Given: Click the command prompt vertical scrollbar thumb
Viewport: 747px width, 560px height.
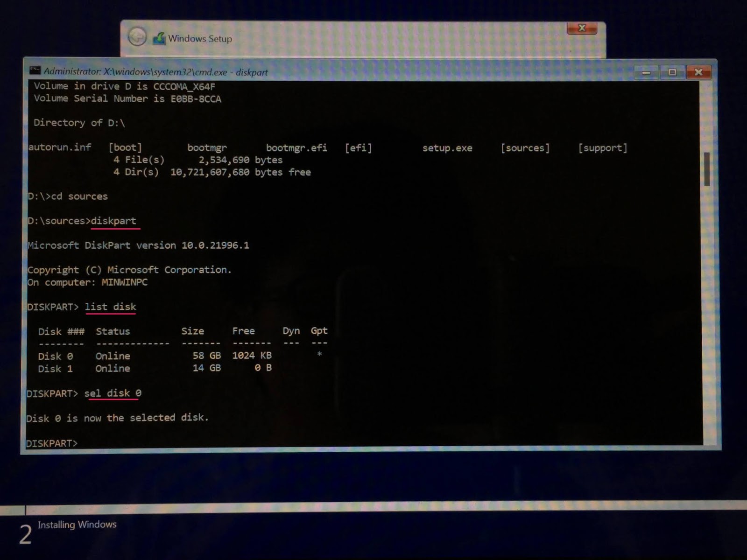Looking at the screenshot, I should pyautogui.click(x=707, y=168).
